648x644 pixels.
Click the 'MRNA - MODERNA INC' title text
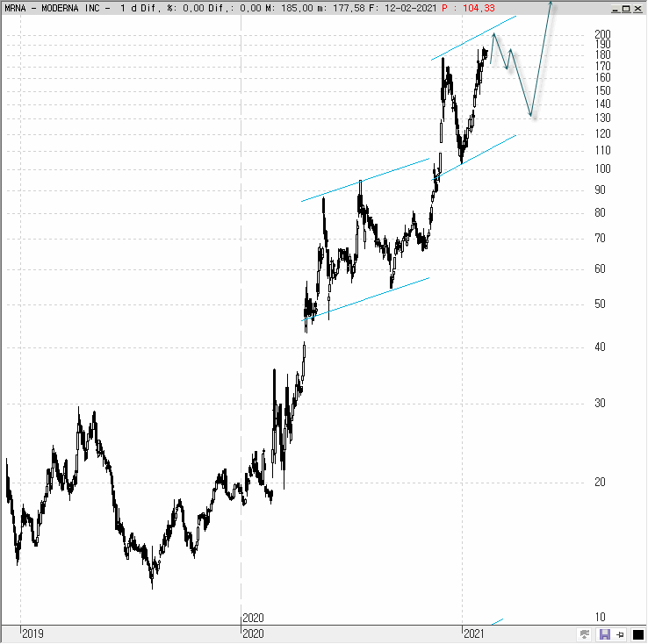tap(52, 8)
